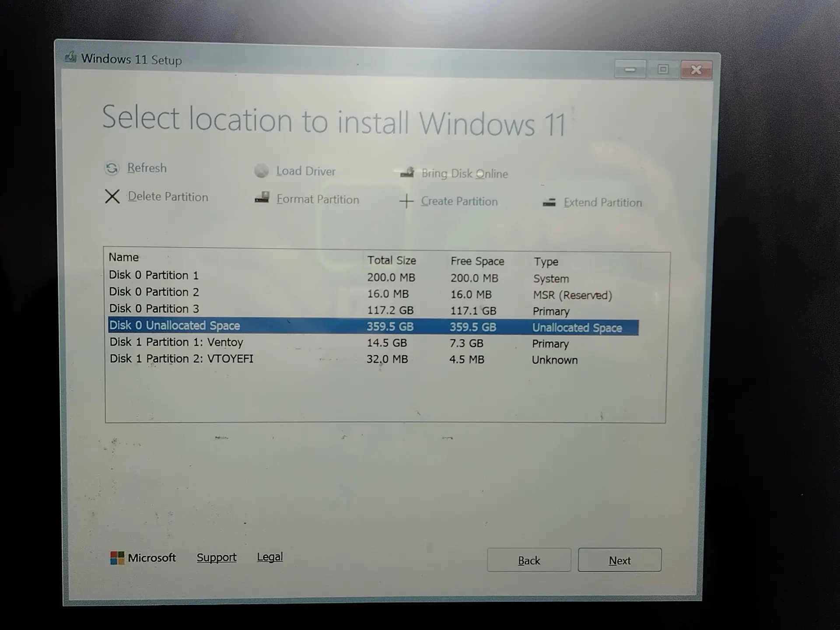
Task: Go Back to the previous page
Action: tap(529, 560)
